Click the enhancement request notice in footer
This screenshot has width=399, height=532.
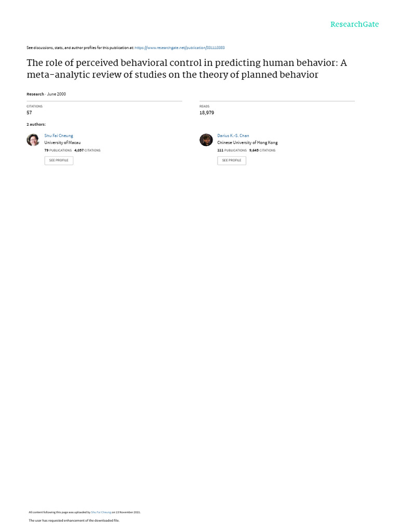74,520
